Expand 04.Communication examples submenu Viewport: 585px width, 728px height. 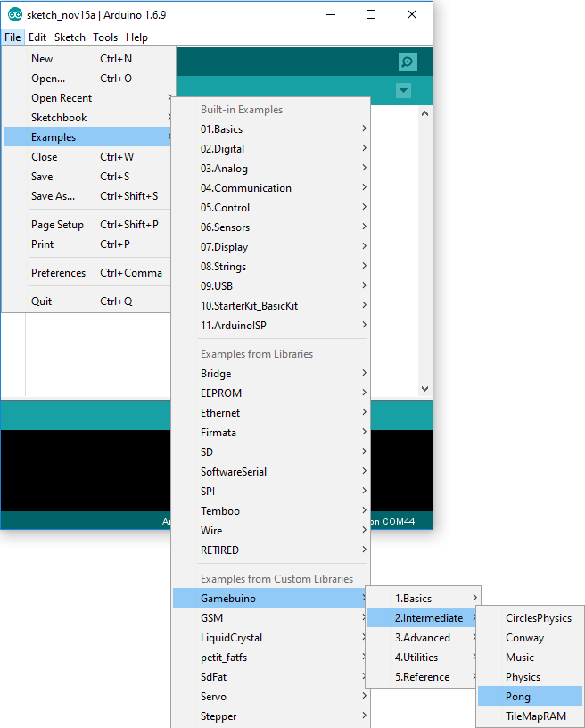tap(271, 188)
